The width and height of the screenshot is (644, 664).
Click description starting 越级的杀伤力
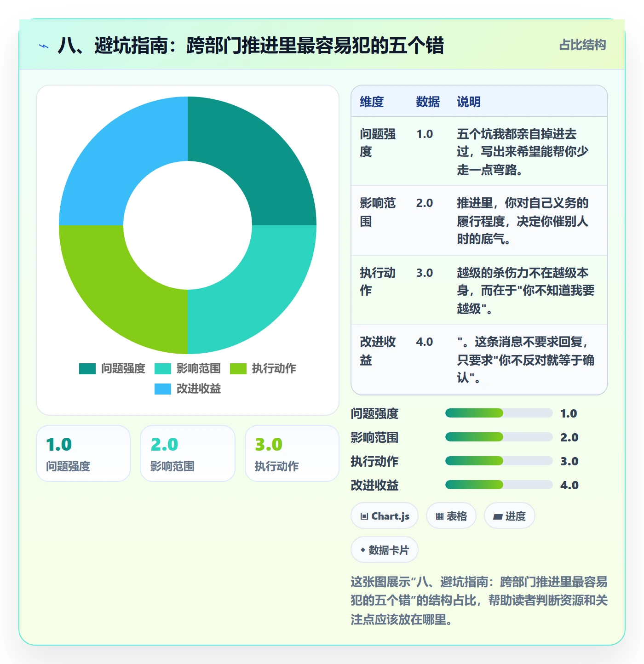pyautogui.click(x=526, y=291)
